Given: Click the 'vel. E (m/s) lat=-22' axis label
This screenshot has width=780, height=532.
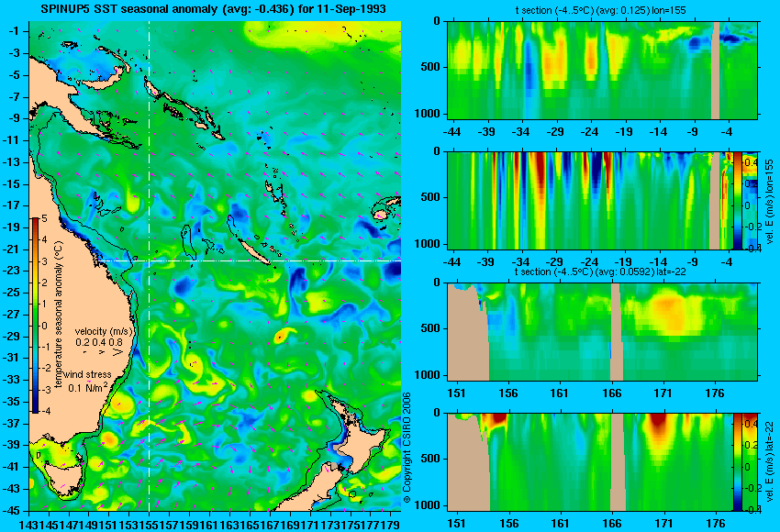Looking at the screenshot, I should (770, 462).
